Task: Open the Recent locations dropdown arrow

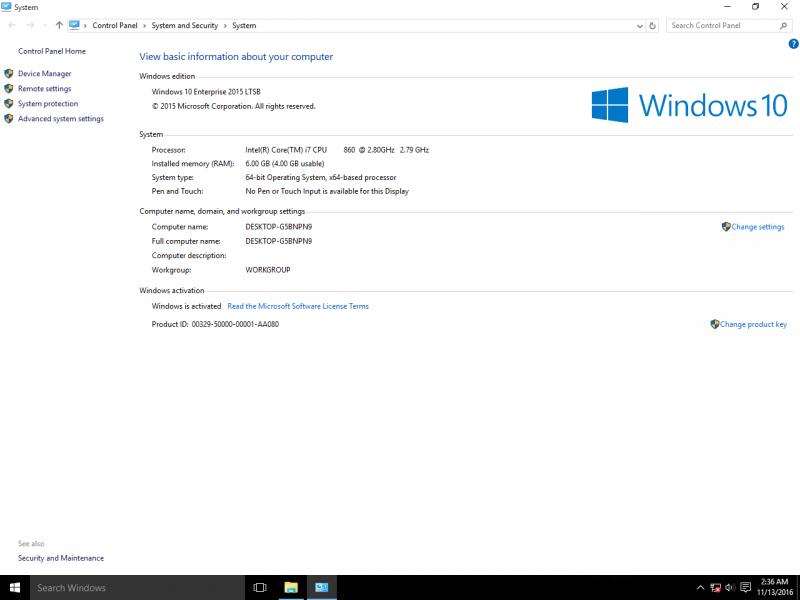Action: 45,26
